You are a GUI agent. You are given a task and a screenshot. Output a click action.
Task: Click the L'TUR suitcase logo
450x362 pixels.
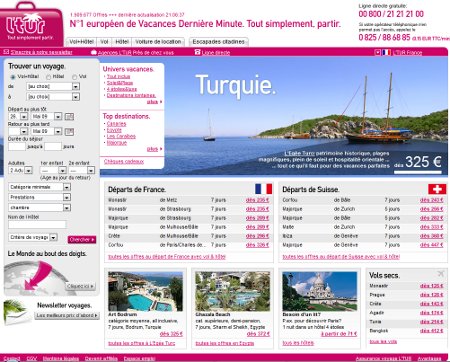[x=31, y=24]
